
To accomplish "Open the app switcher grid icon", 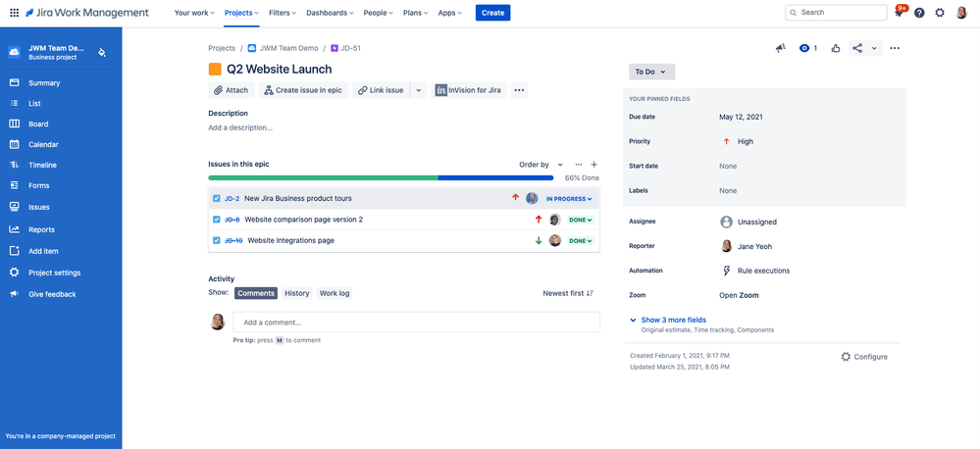I will (15, 13).
